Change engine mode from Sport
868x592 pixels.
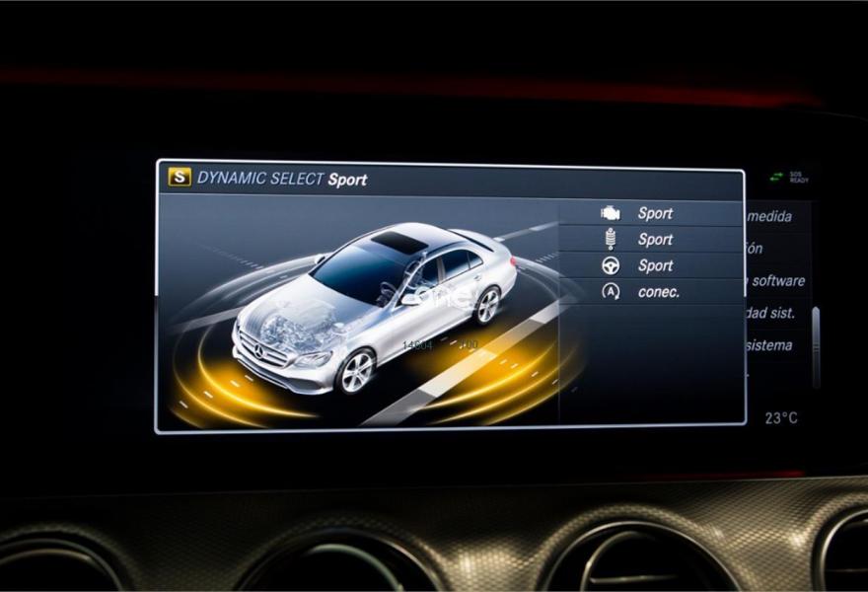(x=655, y=213)
